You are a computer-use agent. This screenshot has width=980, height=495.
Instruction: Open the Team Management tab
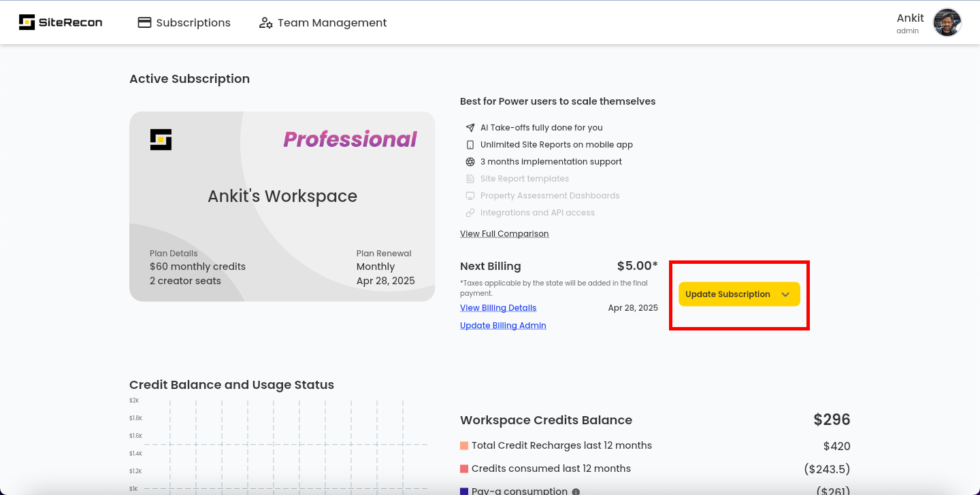click(x=323, y=22)
